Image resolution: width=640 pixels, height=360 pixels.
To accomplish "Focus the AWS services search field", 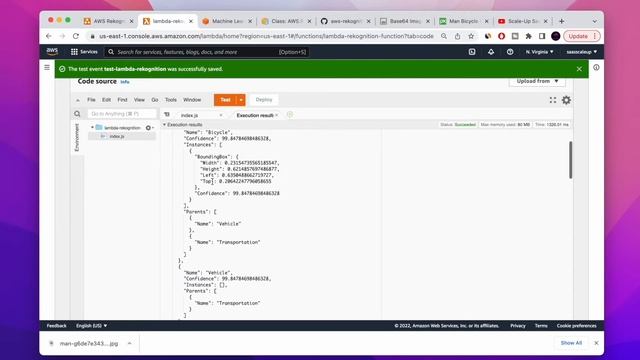I will coord(207,52).
